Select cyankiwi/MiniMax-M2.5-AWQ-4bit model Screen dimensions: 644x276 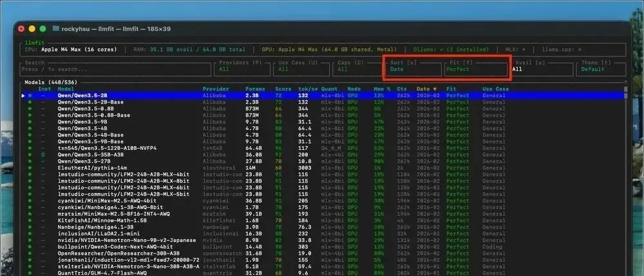(x=323, y=201)
